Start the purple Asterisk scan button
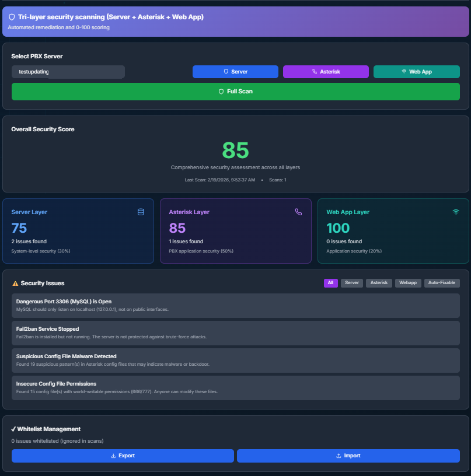The width and height of the screenshot is (471, 476). click(326, 72)
